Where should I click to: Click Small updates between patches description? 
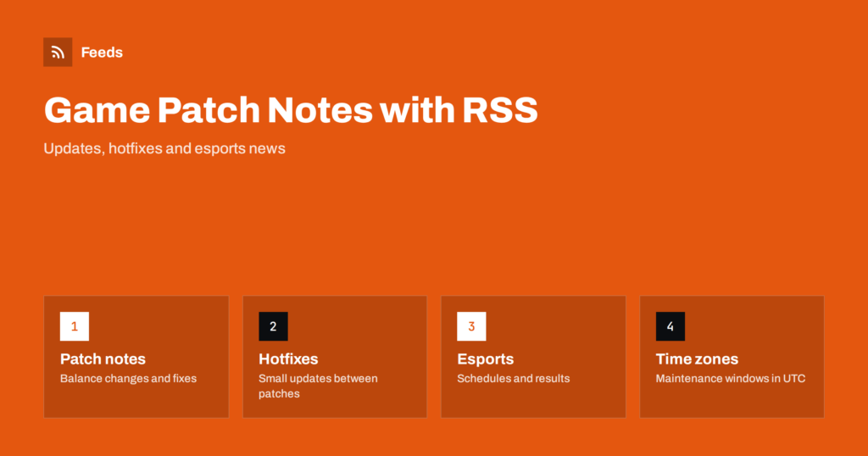click(x=318, y=386)
